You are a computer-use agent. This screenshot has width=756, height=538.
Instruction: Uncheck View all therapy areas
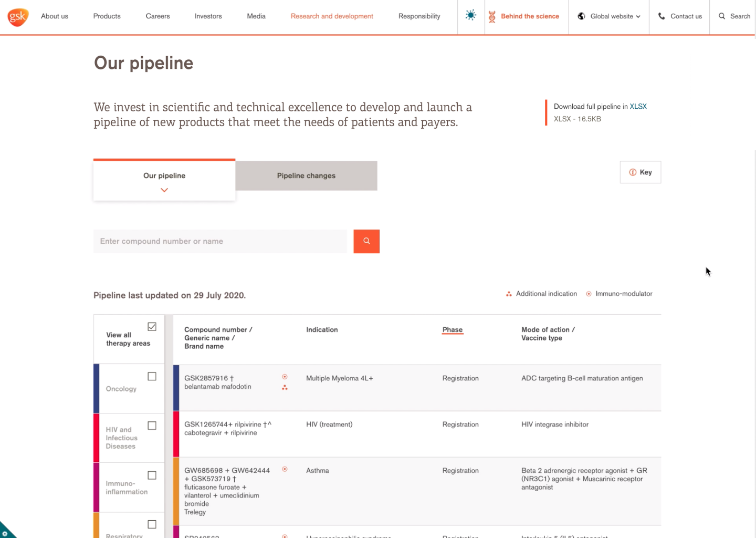[x=152, y=326]
